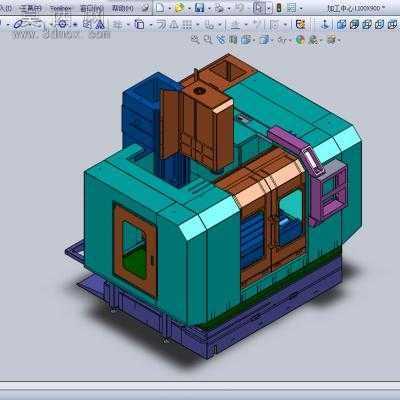Click Zoom to Fit magnifier icon

[195, 40]
